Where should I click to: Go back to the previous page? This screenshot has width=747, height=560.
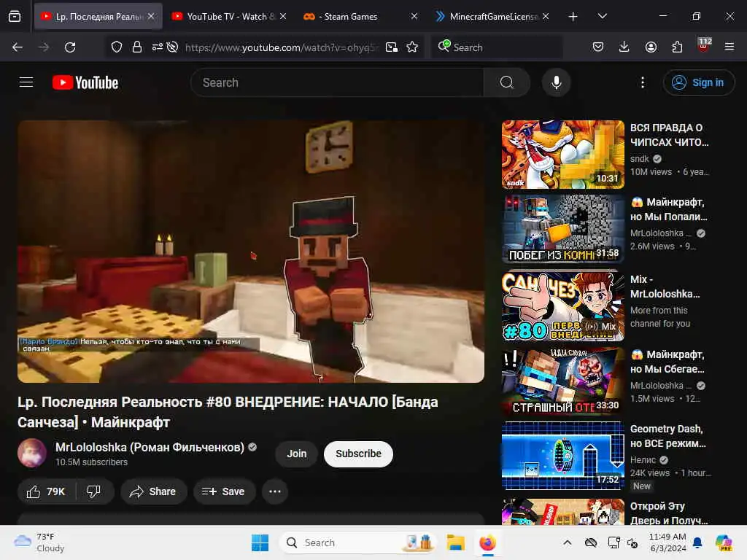[18, 47]
